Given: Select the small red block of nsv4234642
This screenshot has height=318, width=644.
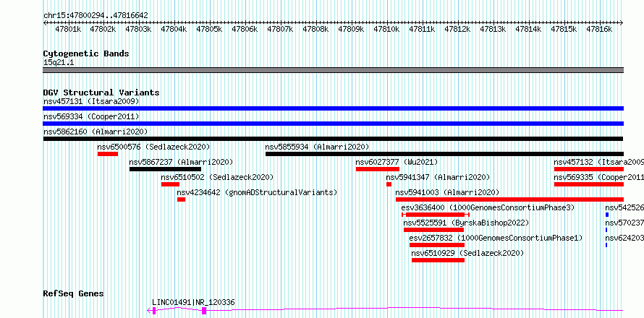Looking at the screenshot, I should [x=181, y=199].
